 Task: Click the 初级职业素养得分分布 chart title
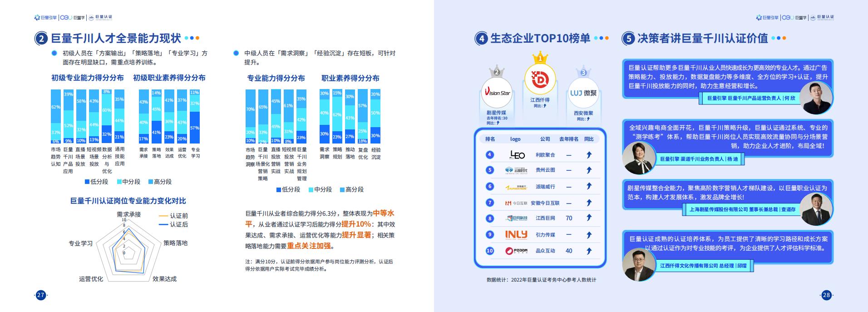[x=169, y=78]
